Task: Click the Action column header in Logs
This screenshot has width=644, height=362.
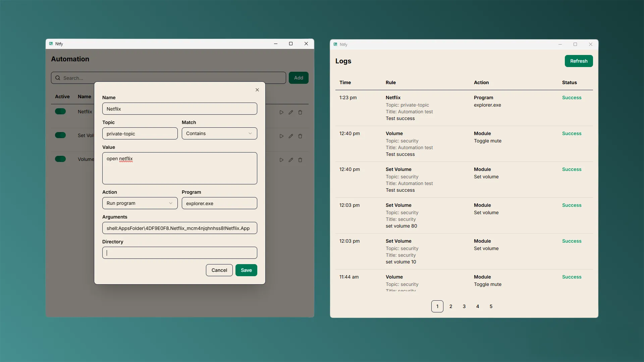Action: 481,82
